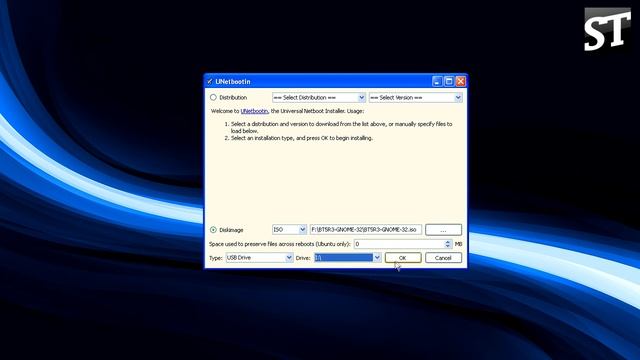Screen dimensions: 640x360
Task: Select the Distribution radio button
Action: [213, 98]
